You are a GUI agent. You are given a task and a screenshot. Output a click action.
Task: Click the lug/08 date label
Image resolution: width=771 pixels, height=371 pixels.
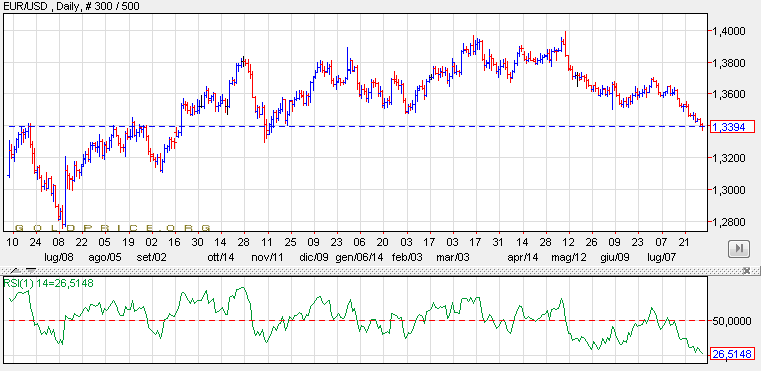pos(59,257)
